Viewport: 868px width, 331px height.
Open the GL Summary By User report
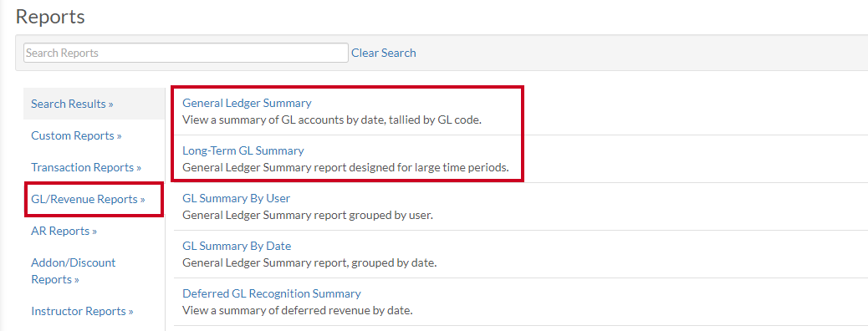tap(237, 198)
